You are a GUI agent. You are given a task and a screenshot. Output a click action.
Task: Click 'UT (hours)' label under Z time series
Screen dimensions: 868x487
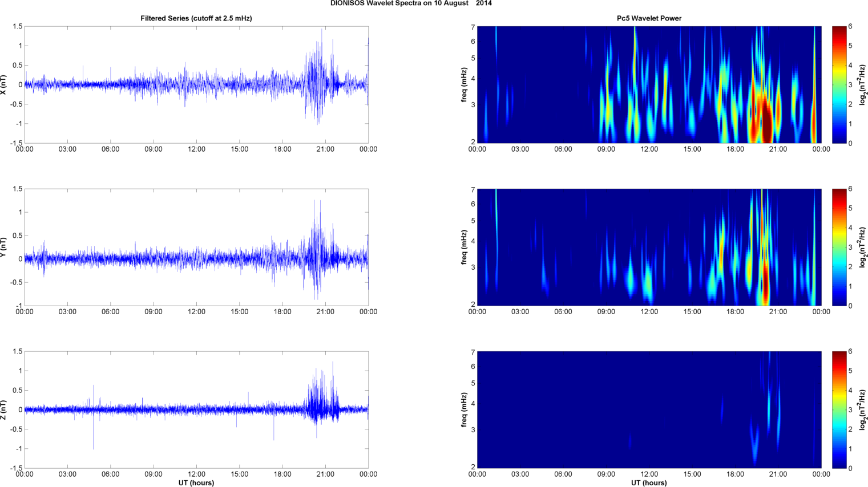[x=196, y=482]
